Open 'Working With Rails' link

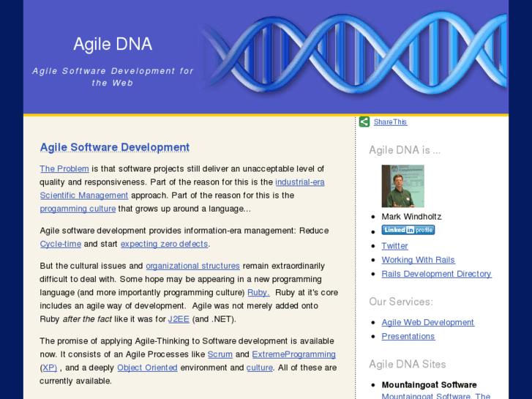(x=418, y=260)
